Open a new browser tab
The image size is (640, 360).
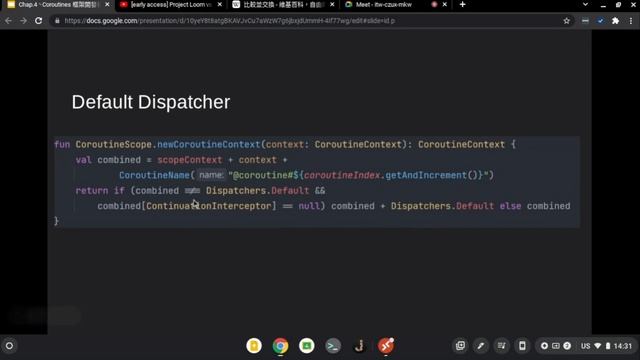(462, 4)
